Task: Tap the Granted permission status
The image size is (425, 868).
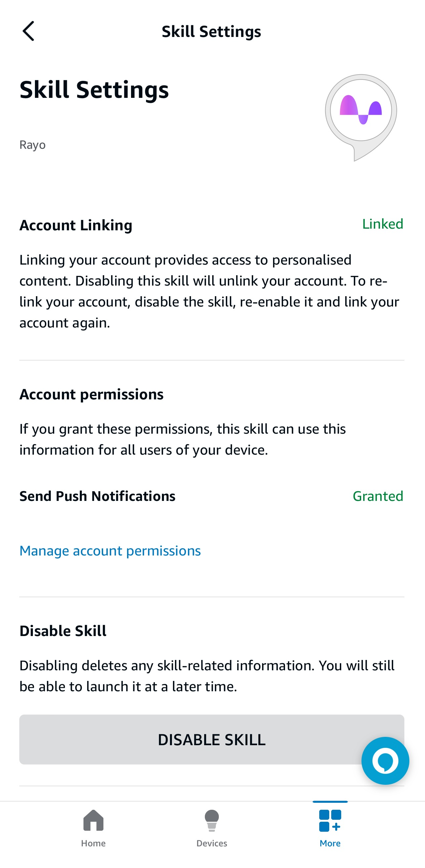Action: (x=378, y=496)
